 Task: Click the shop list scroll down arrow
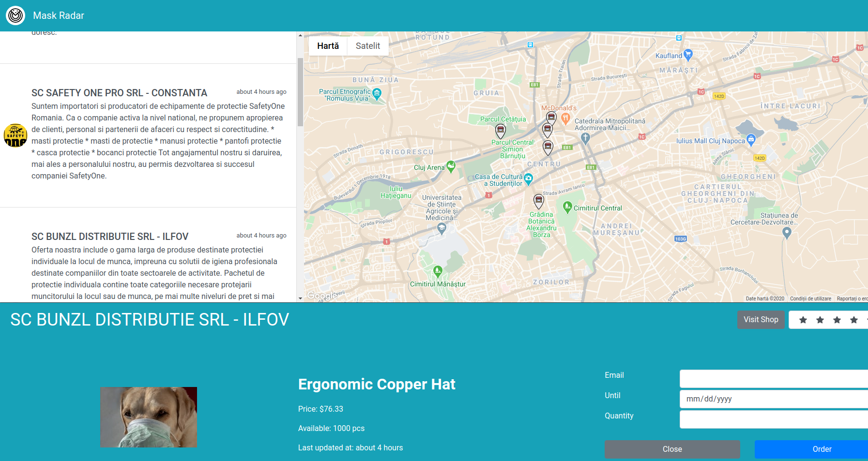(300, 298)
